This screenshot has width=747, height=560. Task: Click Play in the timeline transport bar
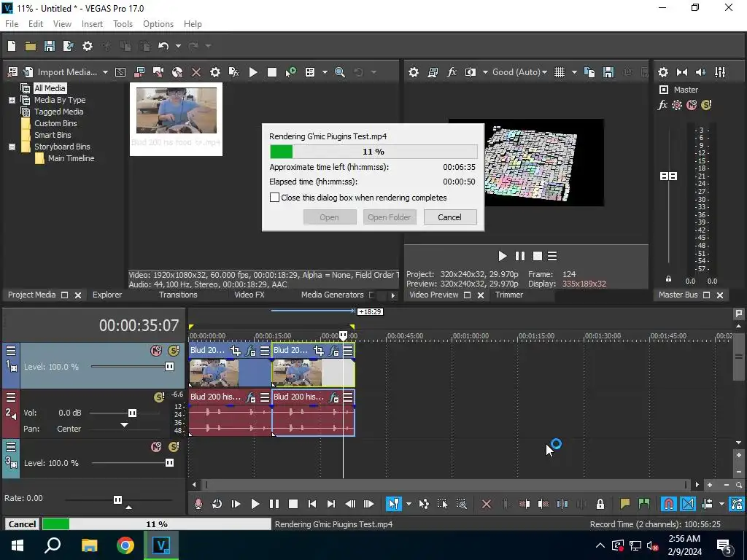point(255,504)
